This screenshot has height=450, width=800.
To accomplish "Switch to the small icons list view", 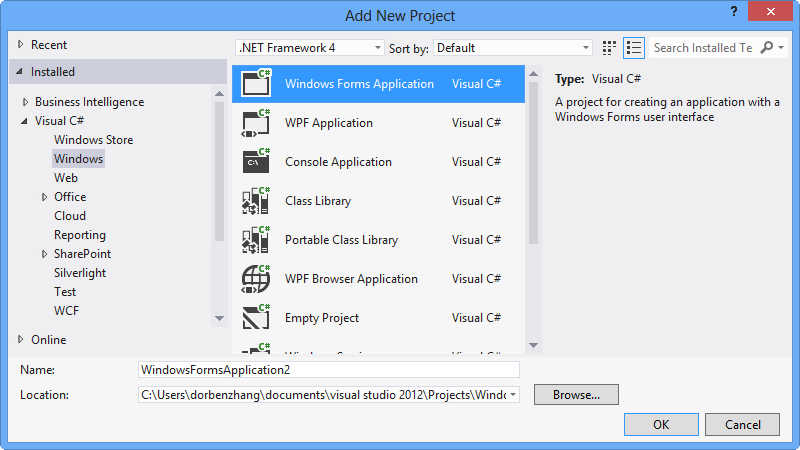I will 634,48.
